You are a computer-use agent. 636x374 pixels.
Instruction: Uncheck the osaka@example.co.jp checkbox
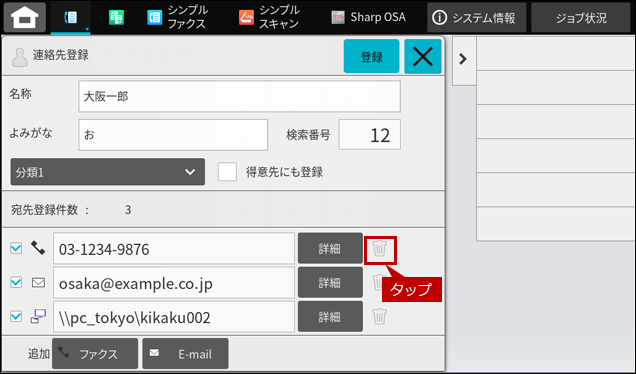[x=16, y=282]
